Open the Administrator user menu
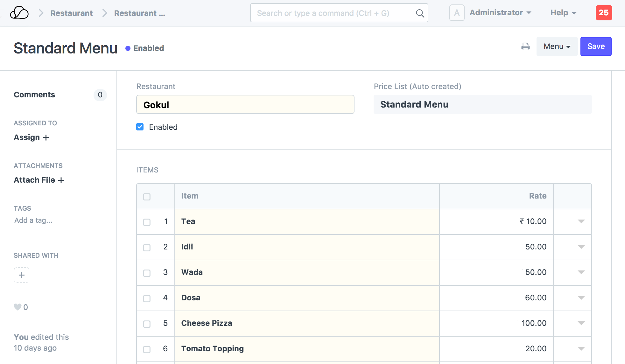Screen dimensions: 625x364 pyautogui.click(x=500, y=13)
